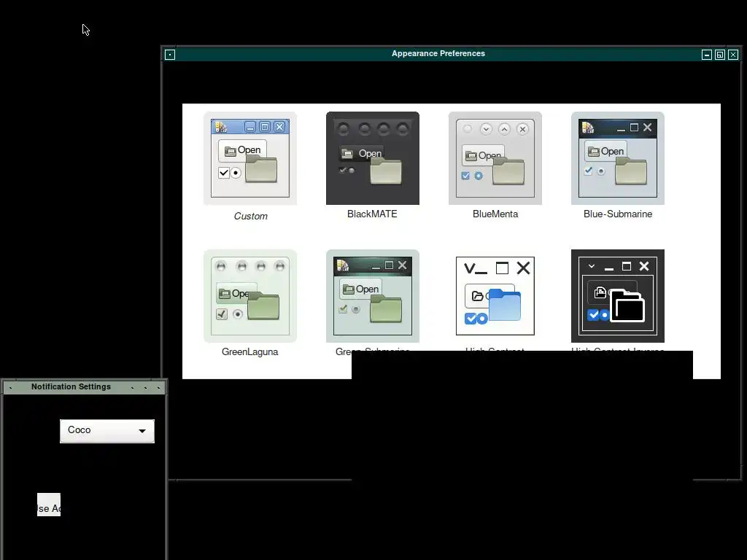The width and height of the screenshot is (747, 560).
Task: Minimize the Appearance Preferences window
Action: click(707, 55)
